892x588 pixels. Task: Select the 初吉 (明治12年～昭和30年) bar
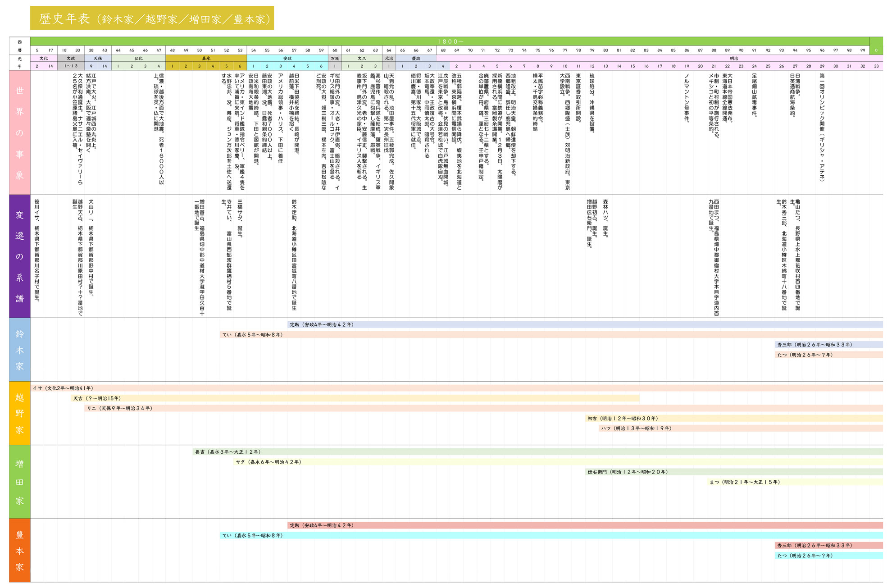(x=734, y=418)
